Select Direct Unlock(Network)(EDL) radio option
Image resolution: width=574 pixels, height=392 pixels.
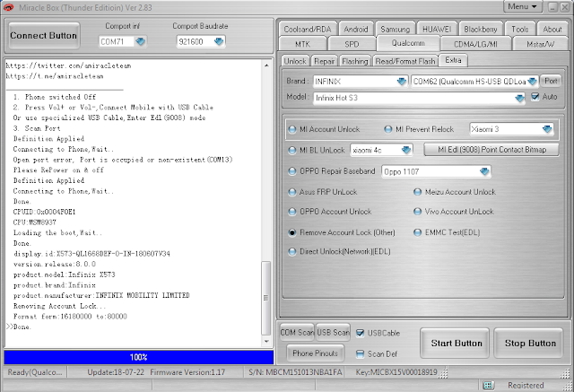point(292,251)
